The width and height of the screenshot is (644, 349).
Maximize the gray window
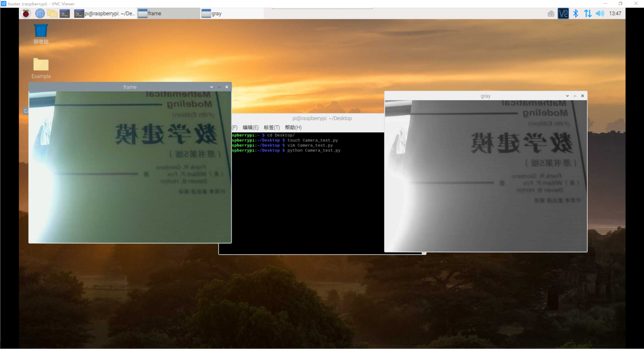click(x=575, y=96)
